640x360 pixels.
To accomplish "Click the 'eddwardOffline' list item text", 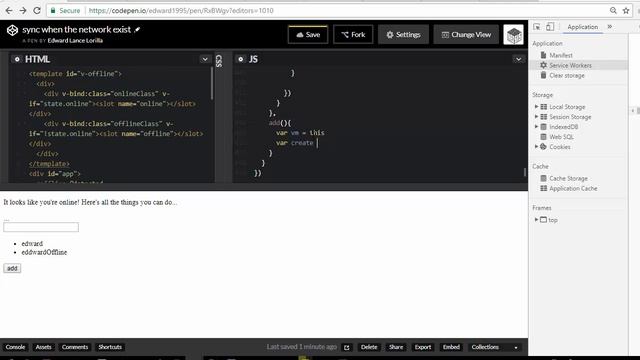I will coord(44,252).
